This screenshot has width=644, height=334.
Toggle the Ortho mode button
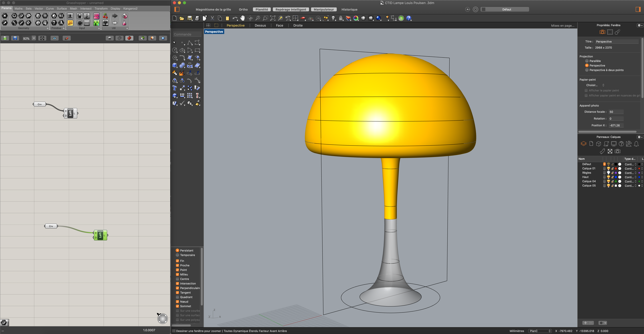click(x=243, y=9)
